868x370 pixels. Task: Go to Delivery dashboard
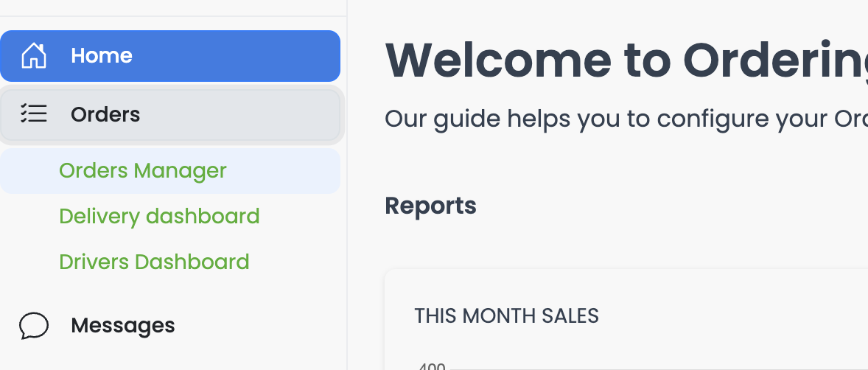[x=159, y=216]
